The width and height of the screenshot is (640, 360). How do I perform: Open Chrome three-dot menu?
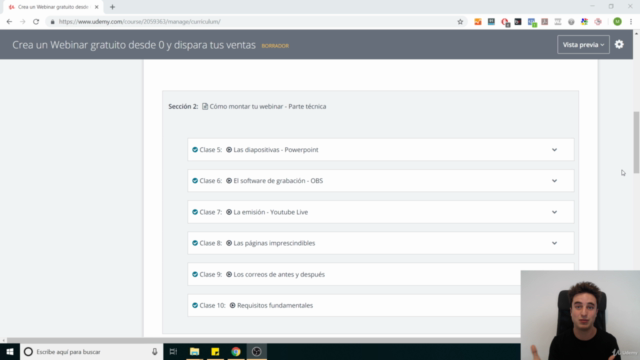tap(631, 22)
